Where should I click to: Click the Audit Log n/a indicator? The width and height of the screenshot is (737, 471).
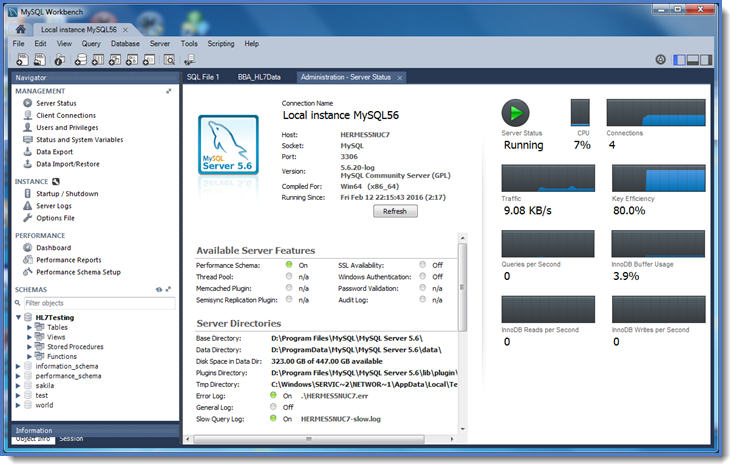tap(423, 299)
